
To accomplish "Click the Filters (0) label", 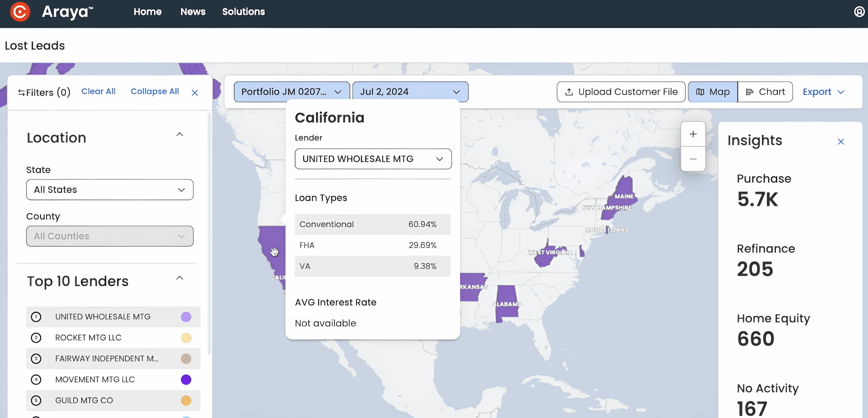I will click(x=48, y=92).
